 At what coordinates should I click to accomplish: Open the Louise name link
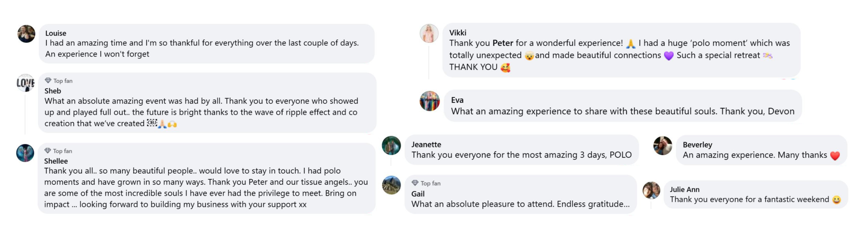[56, 33]
